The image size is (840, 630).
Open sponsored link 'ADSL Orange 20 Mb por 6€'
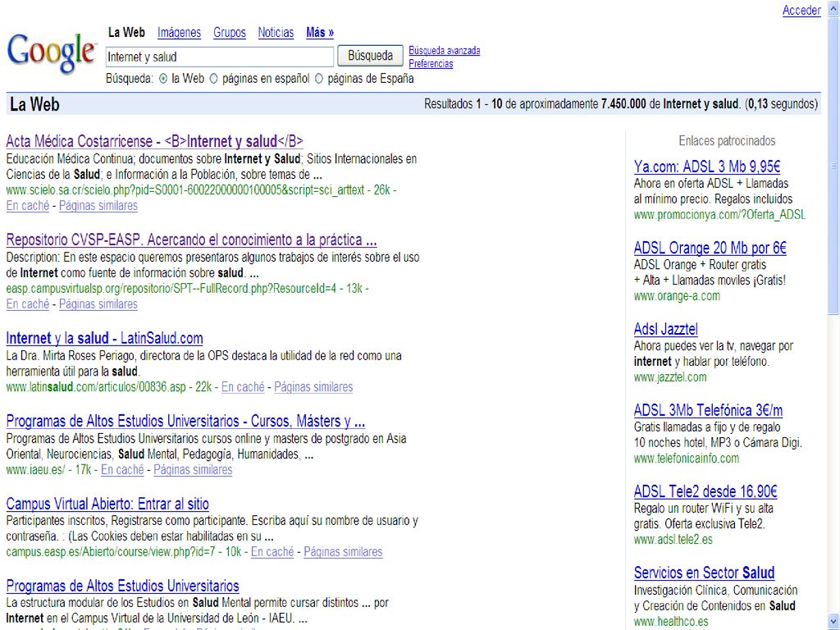click(710, 249)
